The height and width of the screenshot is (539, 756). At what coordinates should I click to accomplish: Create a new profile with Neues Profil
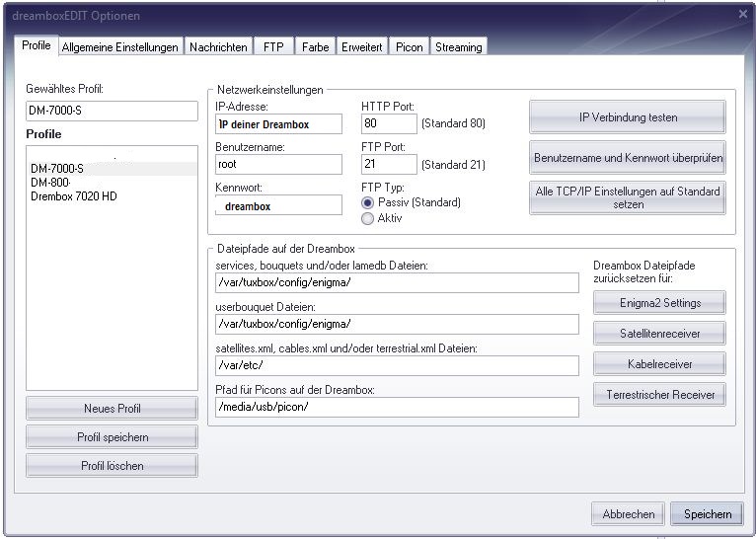pos(112,409)
